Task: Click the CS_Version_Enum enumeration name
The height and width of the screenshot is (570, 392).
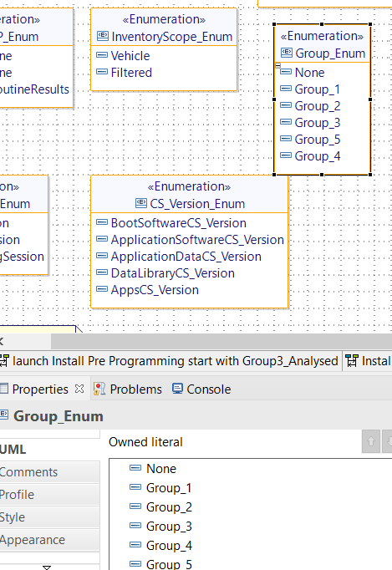Action: [x=197, y=204]
